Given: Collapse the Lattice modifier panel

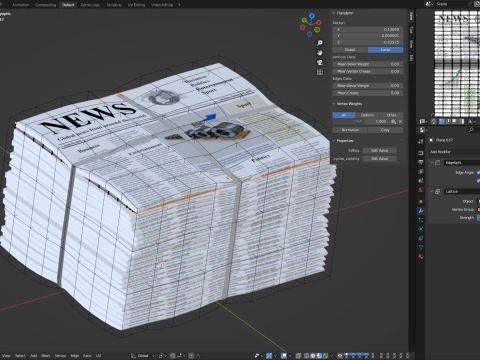Looking at the screenshot, I should pyautogui.click(x=432, y=191).
